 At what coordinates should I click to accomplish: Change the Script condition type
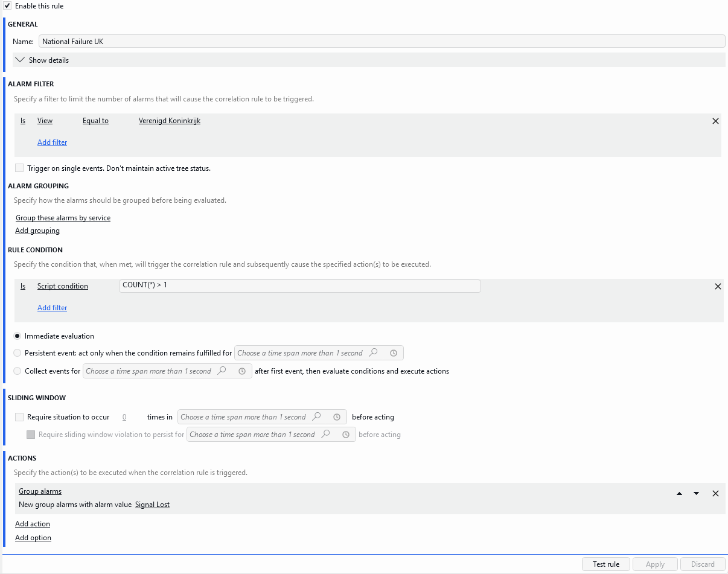click(63, 286)
